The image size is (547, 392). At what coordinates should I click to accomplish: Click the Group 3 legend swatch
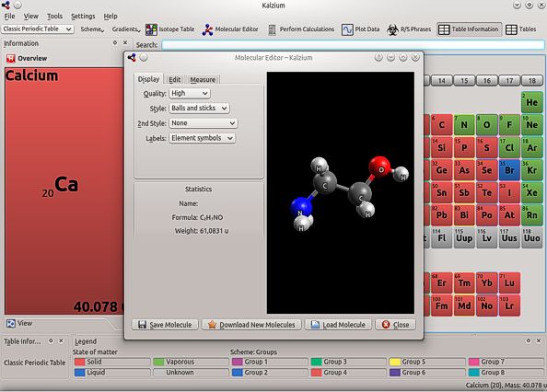click(x=317, y=362)
